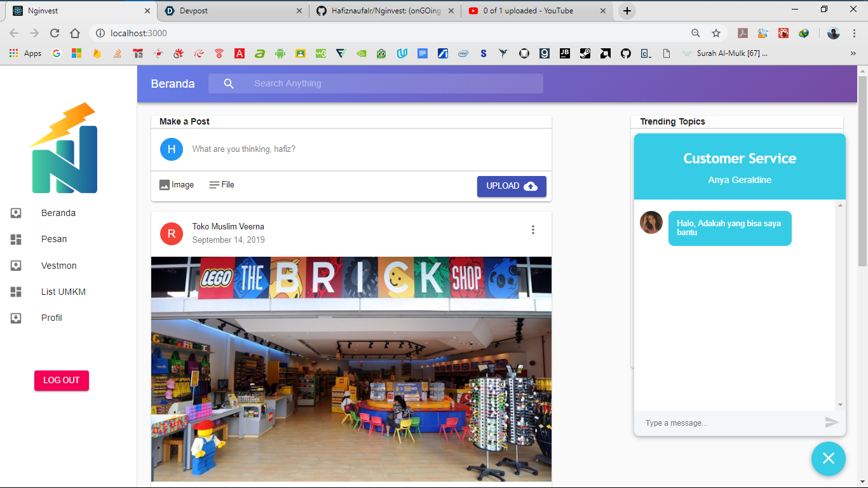Click the LOG OUT button

(62, 380)
